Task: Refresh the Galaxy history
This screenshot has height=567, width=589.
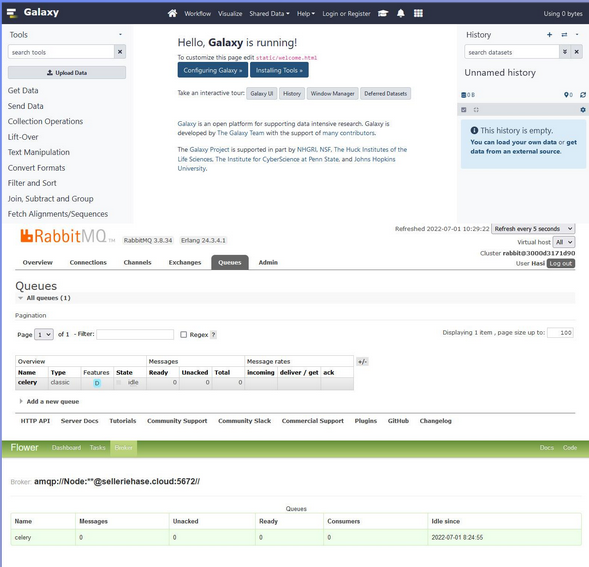Action: pyautogui.click(x=583, y=95)
